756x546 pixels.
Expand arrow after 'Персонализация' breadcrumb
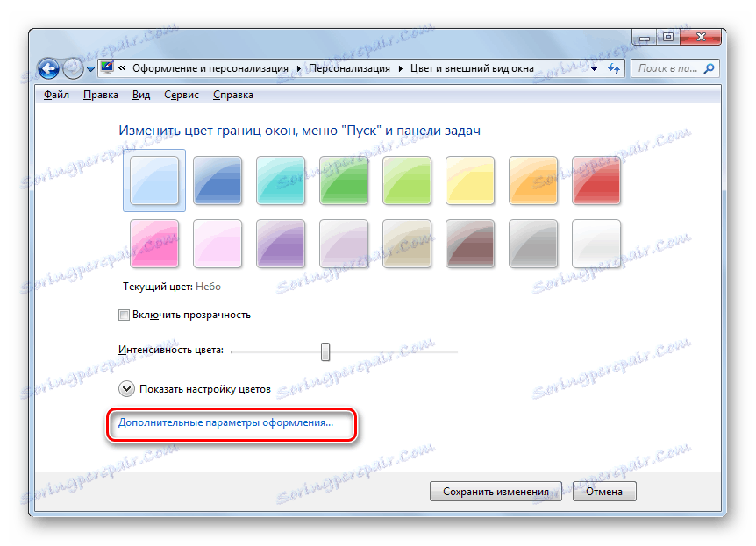[x=400, y=69]
